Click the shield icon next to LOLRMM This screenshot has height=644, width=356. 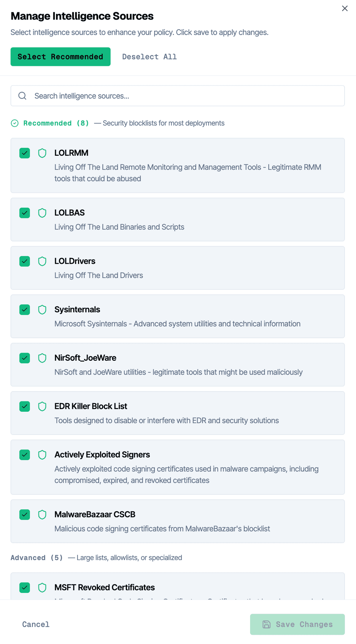tap(42, 153)
